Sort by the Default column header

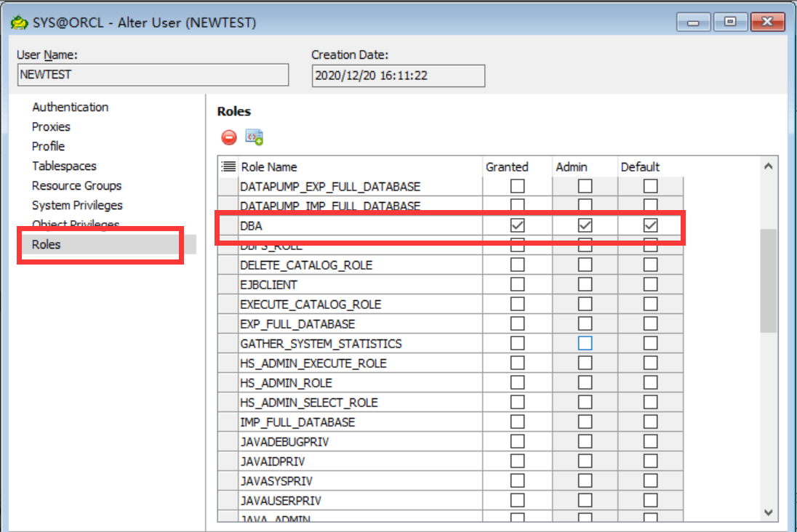651,166
